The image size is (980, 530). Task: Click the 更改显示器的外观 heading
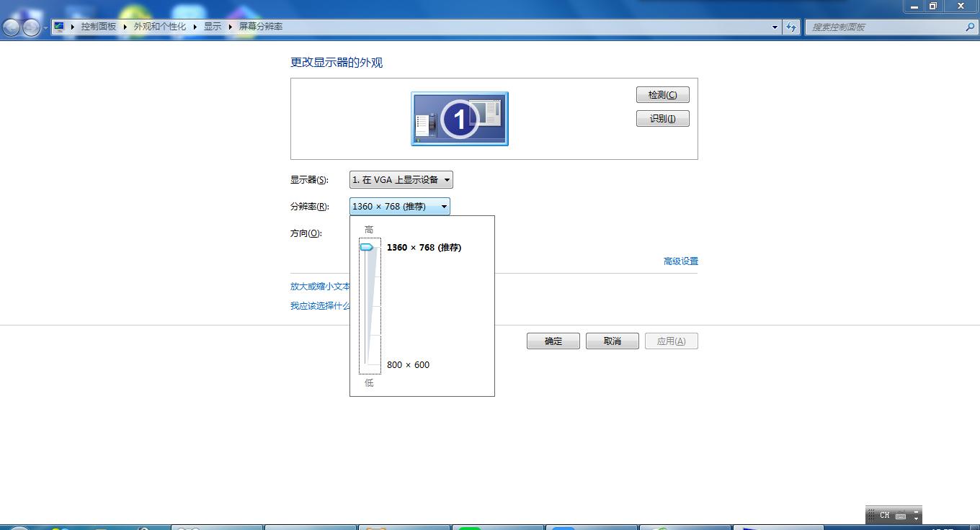[337, 63]
